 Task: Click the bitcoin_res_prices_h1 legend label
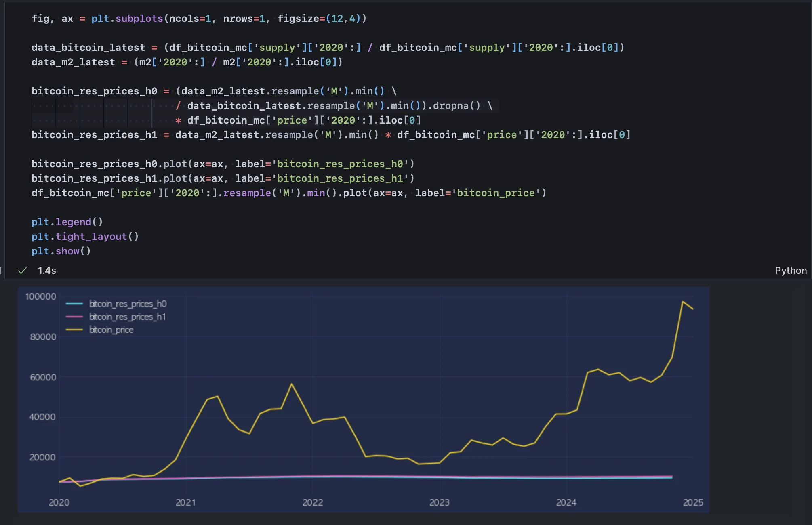(127, 317)
